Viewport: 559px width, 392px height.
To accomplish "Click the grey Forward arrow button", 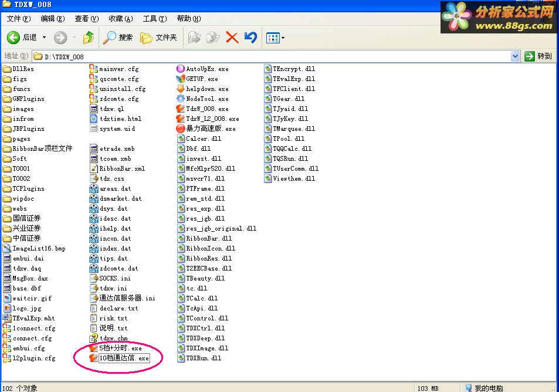I will [60, 38].
